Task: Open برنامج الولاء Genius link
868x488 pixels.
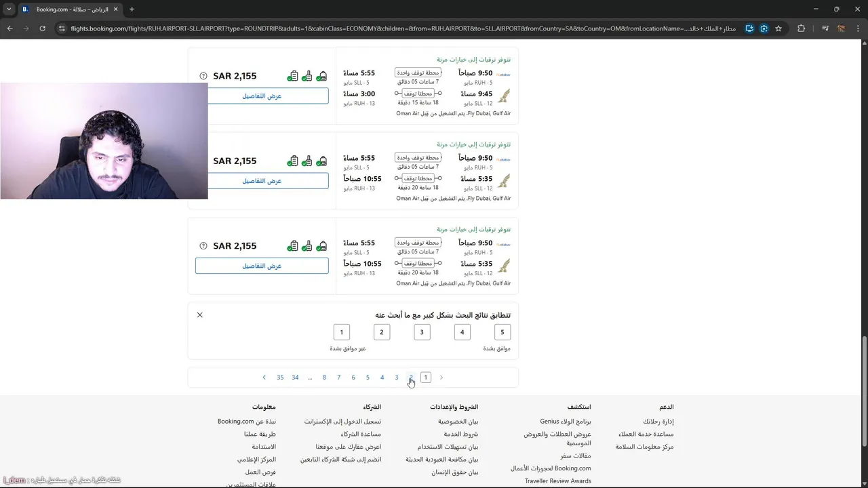Action: coord(566,422)
